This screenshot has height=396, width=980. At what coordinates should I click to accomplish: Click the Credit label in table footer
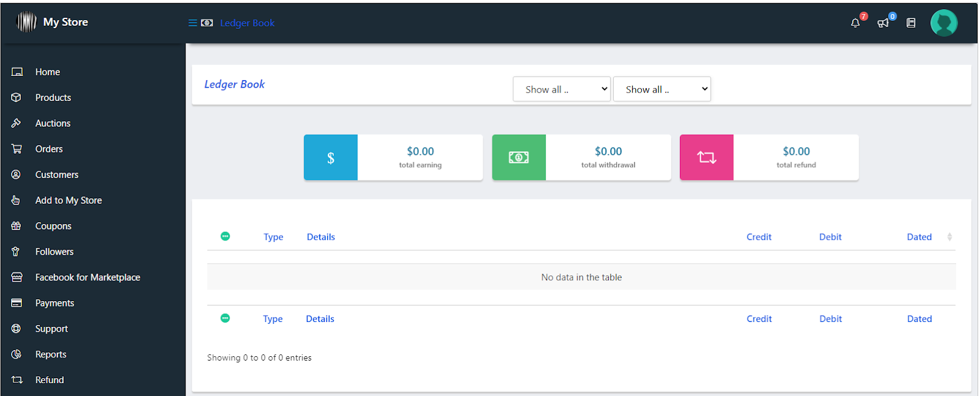[759, 319]
